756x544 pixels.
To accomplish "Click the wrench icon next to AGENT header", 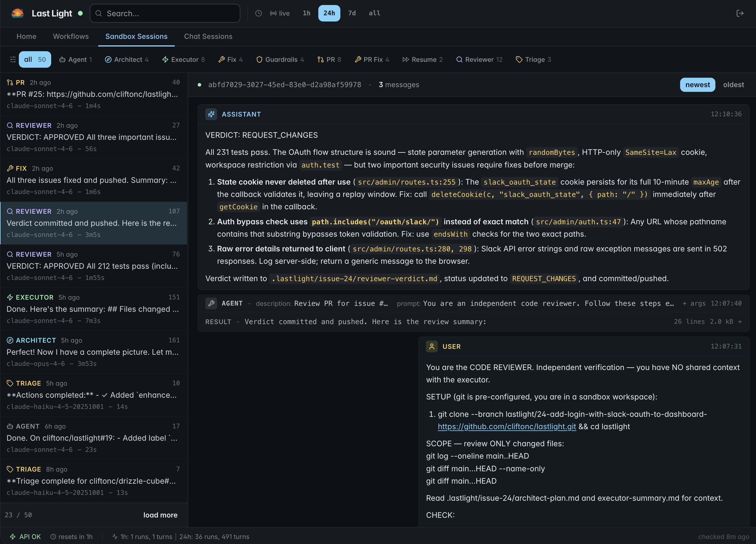I will [x=211, y=303].
